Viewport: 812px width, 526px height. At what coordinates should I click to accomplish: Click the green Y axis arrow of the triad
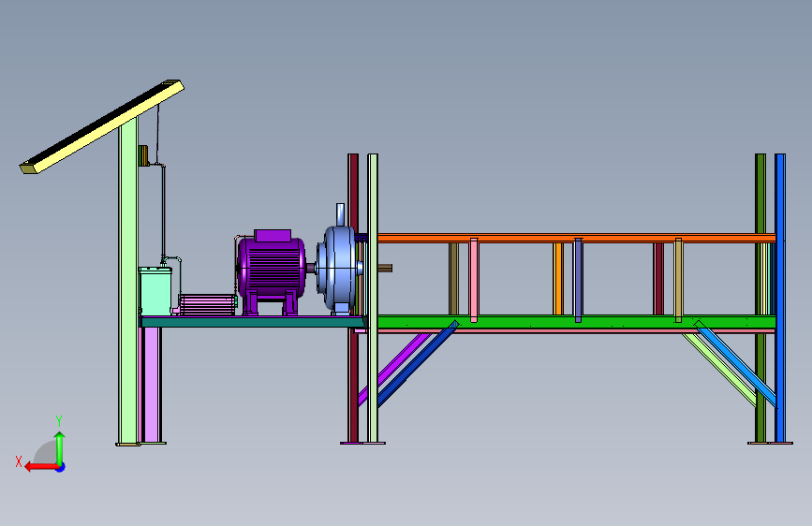coord(60,447)
